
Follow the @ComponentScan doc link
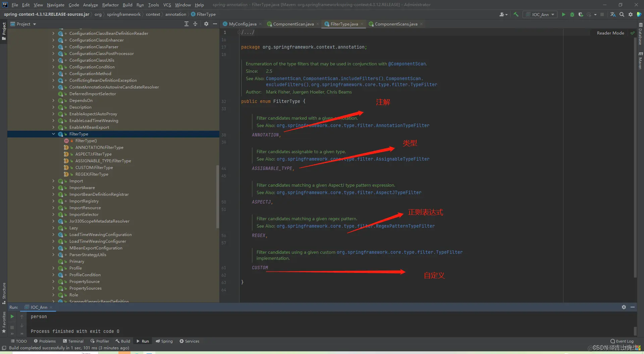(x=407, y=64)
